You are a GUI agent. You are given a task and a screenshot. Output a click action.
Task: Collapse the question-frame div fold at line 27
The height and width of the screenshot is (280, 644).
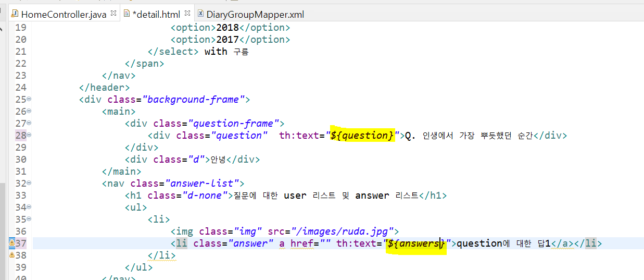pos(29,123)
